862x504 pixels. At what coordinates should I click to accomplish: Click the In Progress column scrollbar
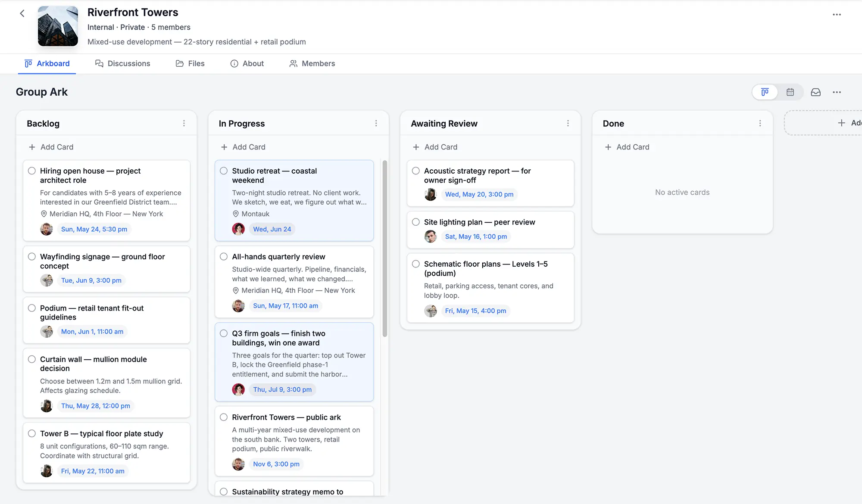pyautogui.click(x=385, y=249)
